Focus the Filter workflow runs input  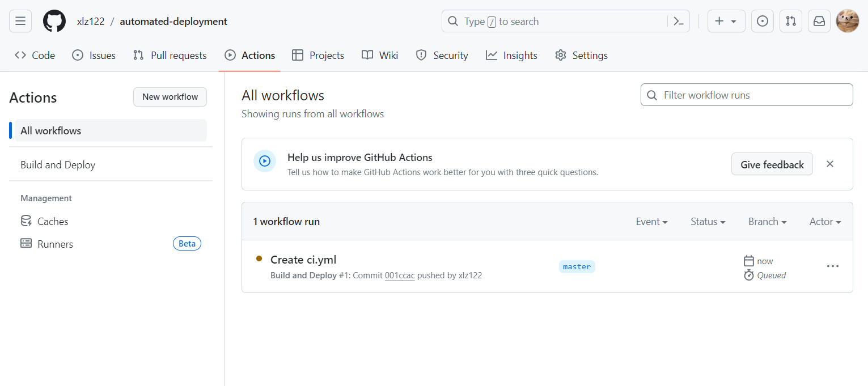click(x=747, y=95)
